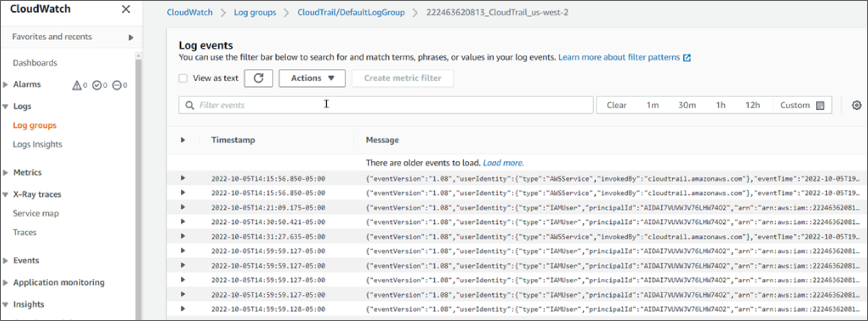Expand the Application monitoring section

[x=6, y=282]
